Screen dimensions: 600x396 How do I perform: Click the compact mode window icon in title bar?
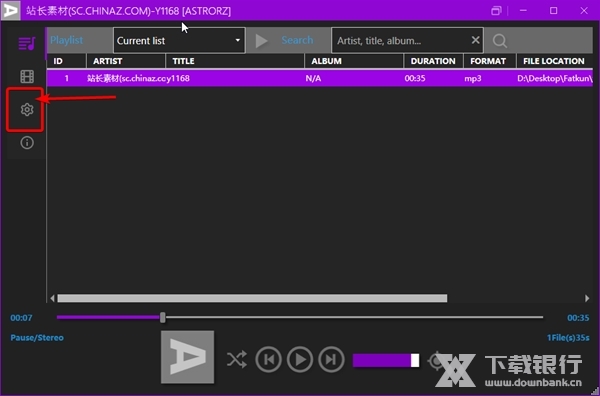tap(496, 10)
